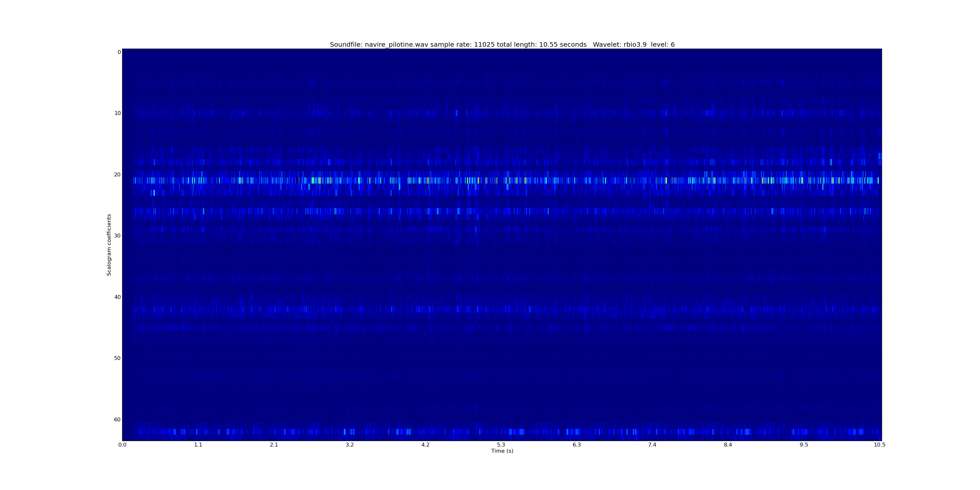980x490 pixels.
Task: Click the y-axis tick label 50
Action: coord(117,358)
